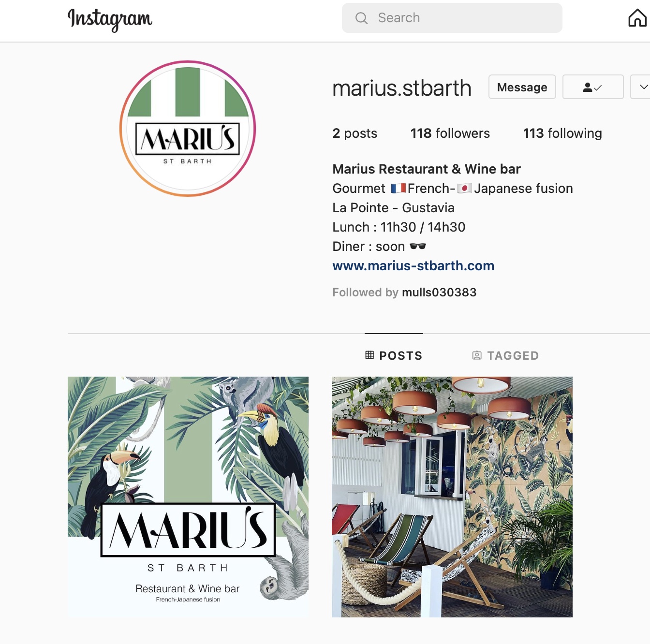Screen dimensions: 650x644
Task: Click the search magnifier icon
Action: pyautogui.click(x=361, y=18)
